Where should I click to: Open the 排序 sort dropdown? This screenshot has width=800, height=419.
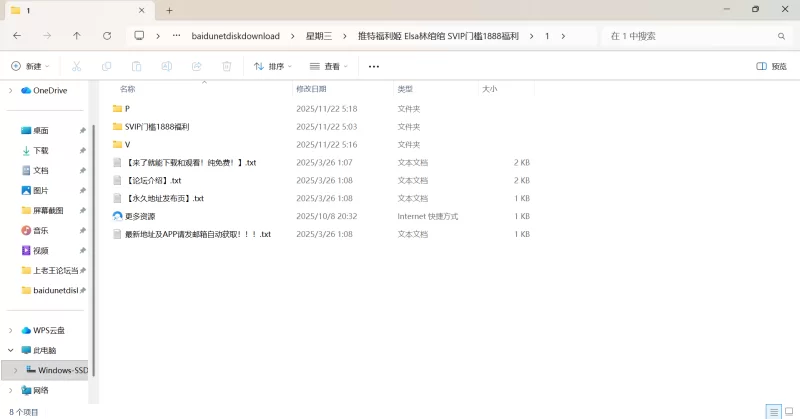tap(273, 66)
